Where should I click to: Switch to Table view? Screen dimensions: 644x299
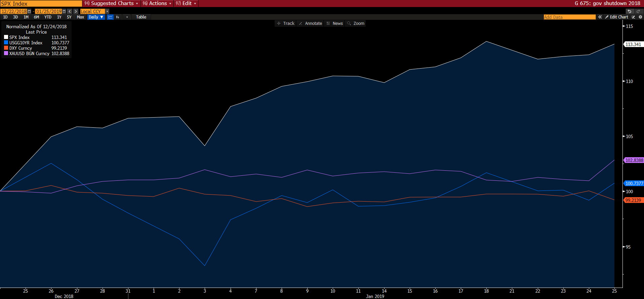click(x=141, y=17)
